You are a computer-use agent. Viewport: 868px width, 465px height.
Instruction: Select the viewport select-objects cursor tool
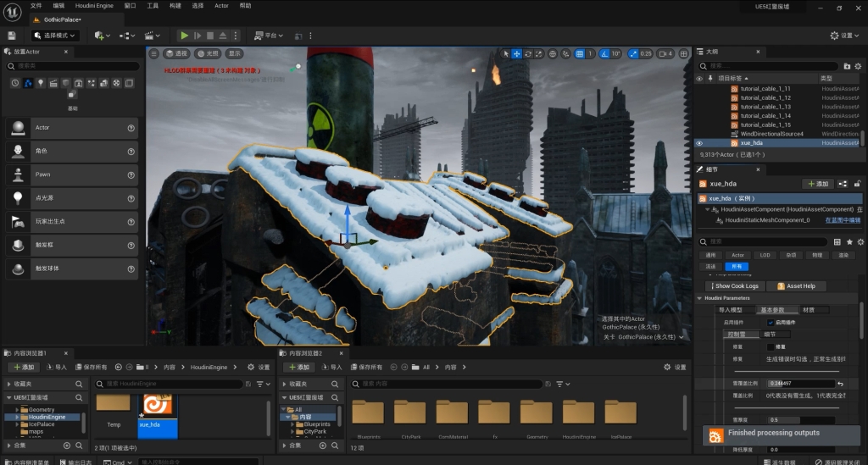505,53
